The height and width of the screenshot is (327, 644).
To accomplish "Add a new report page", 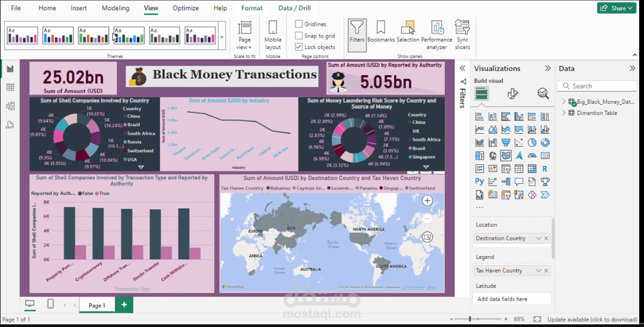I will [124, 305].
